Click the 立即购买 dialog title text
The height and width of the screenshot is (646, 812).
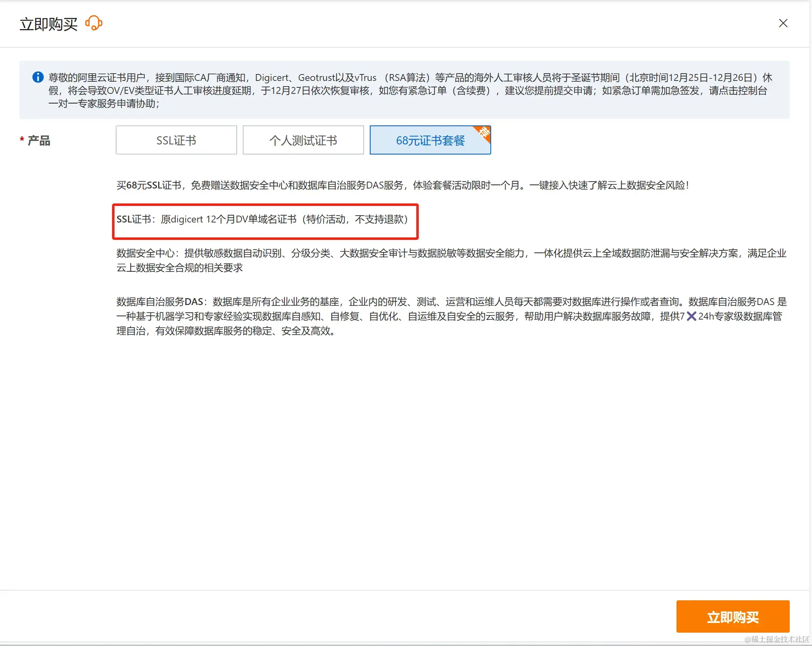[49, 24]
